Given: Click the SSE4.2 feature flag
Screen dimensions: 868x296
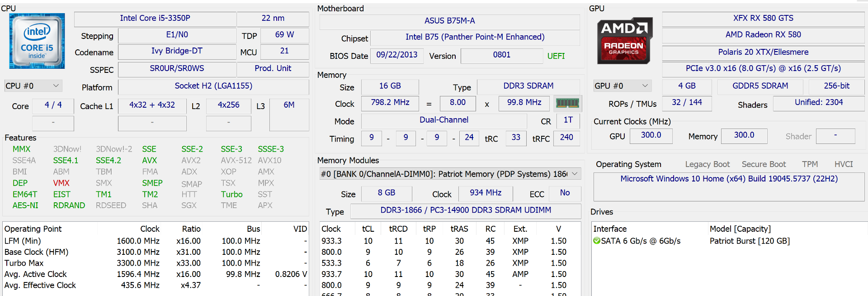Looking at the screenshot, I should pos(108,160).
